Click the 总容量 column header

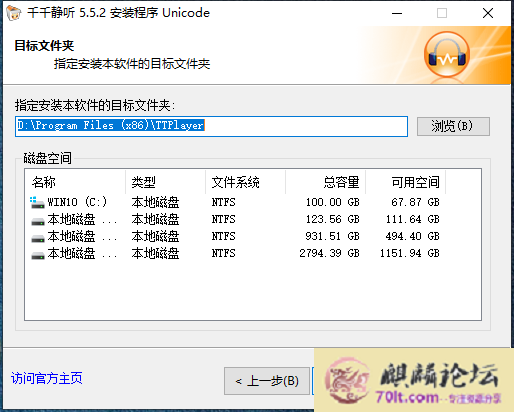pos(326,182)
